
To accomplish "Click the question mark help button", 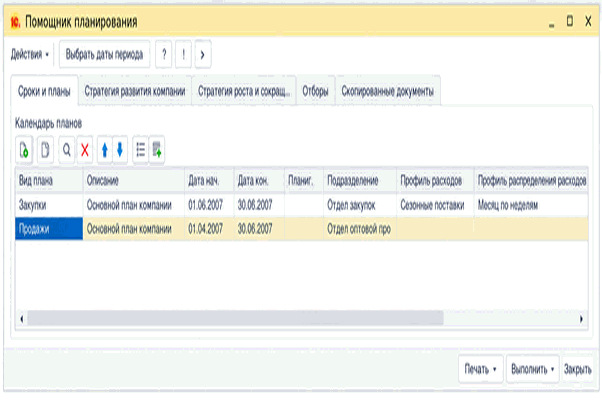I will point(164,55).
